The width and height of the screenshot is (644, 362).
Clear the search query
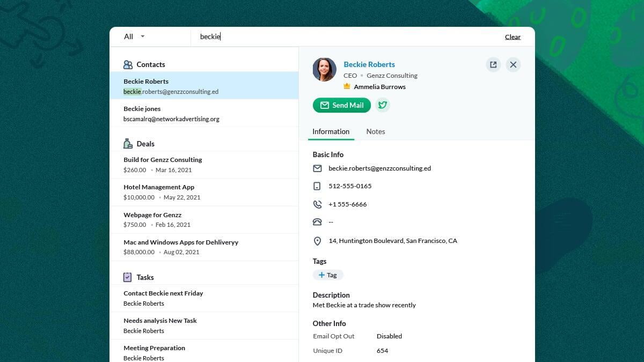(513, 37)
